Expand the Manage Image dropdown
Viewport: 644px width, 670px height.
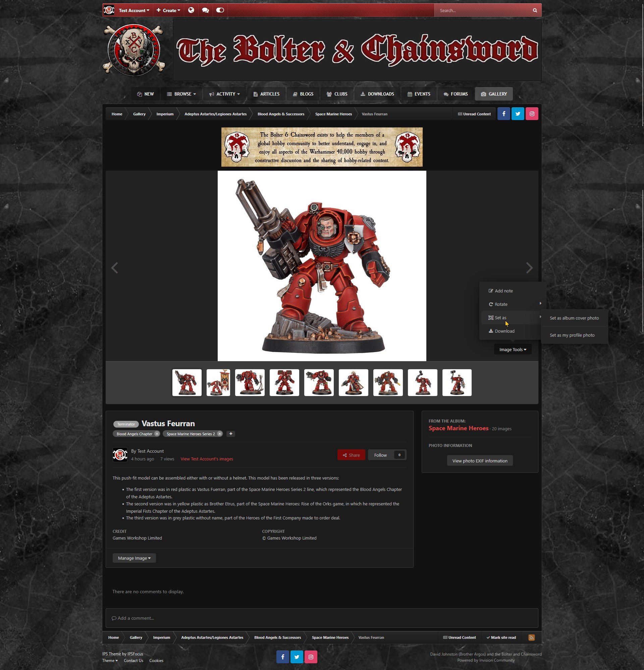(134, 558)
